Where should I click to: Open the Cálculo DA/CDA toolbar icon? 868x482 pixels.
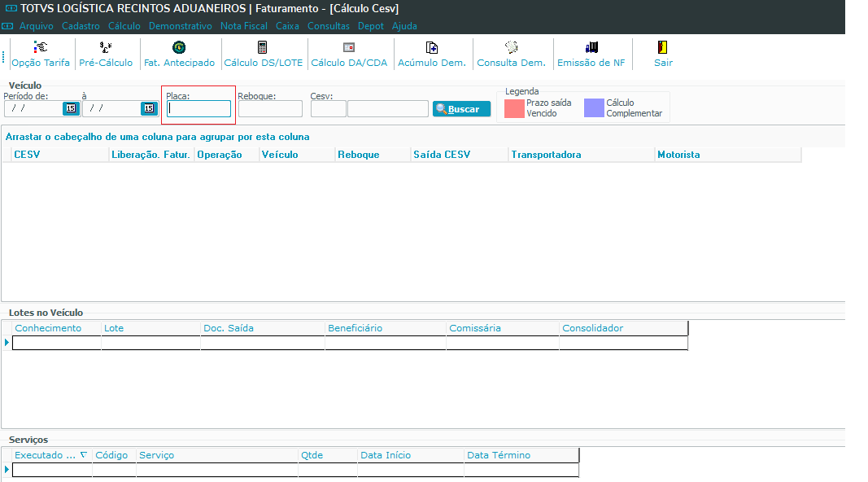click(349, 47)
